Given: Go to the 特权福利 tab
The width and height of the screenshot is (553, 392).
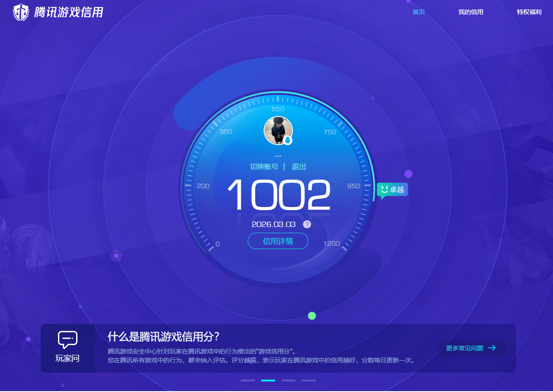Looking at the screenshot, I should click(x=529, y=12).
